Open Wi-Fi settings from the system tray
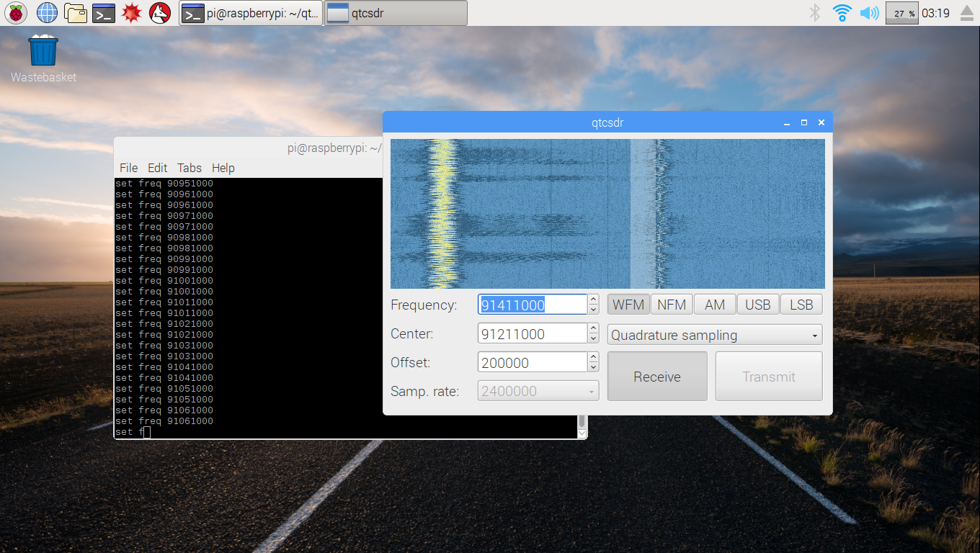The width and height of the screenshot is (980, 553). (842, 12)
